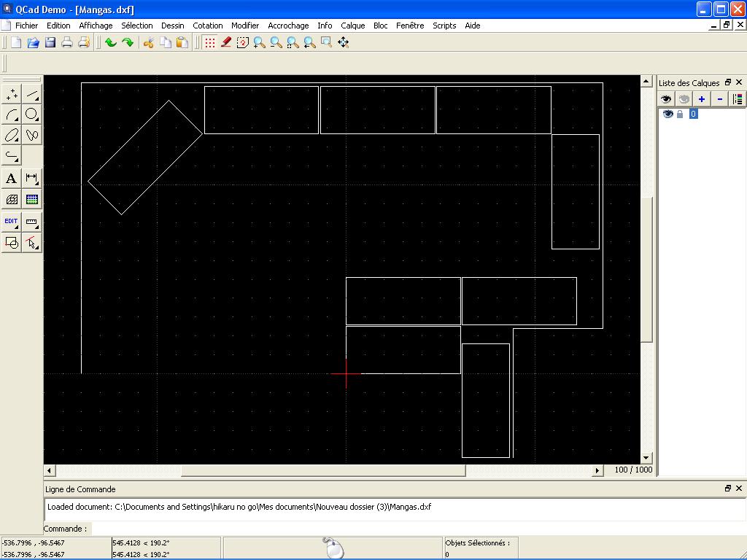Screen dimensions: 747x560
Task: Expand the Lines tool submenu
Action: pyautogui.click(x=32, y=94)
